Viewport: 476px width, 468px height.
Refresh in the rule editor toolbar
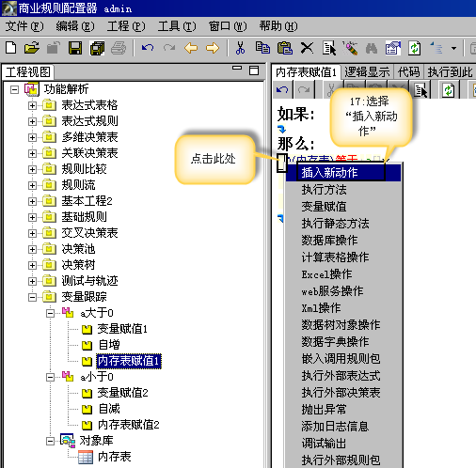click(x=448, y=90)
